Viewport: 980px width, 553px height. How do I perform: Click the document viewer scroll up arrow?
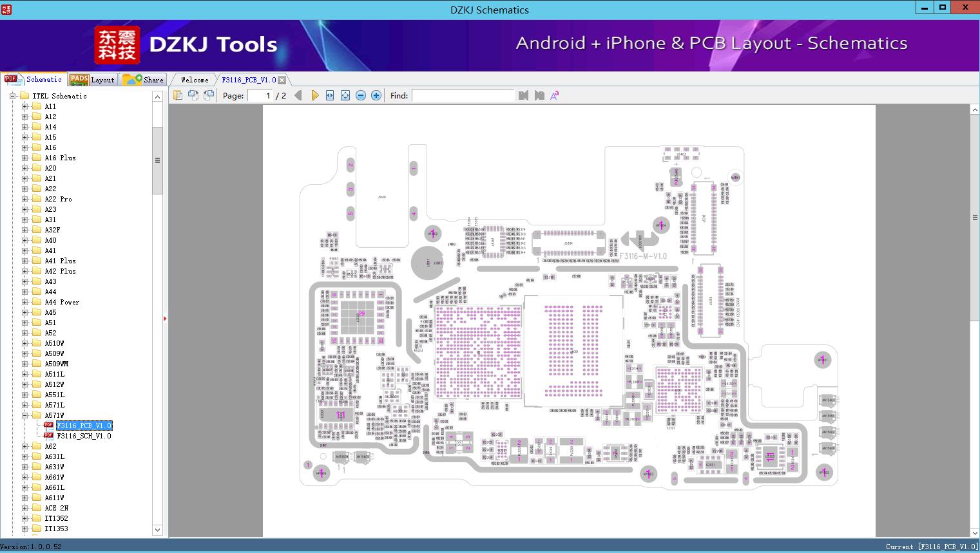click(x=975, y=110)
